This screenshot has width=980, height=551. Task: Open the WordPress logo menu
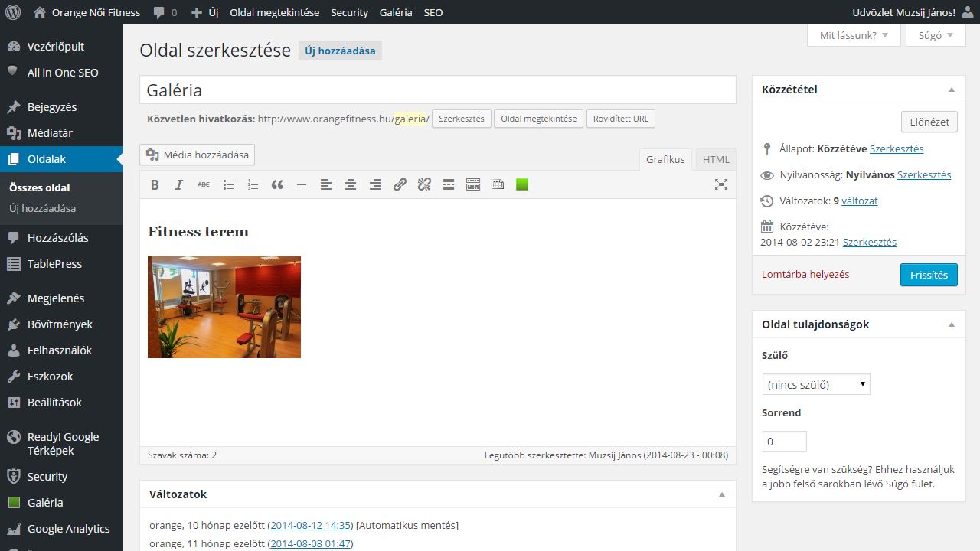pyautogui.click(x=12, y=12)
